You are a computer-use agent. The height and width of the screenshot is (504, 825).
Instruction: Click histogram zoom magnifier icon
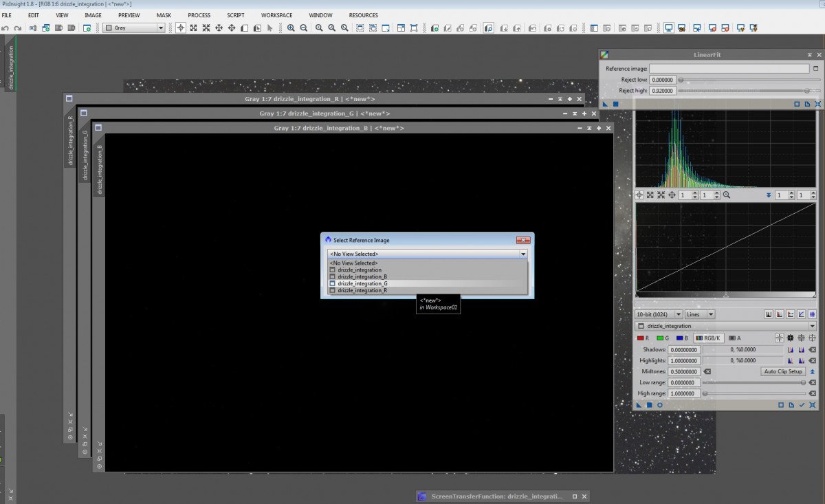point(727,195)
